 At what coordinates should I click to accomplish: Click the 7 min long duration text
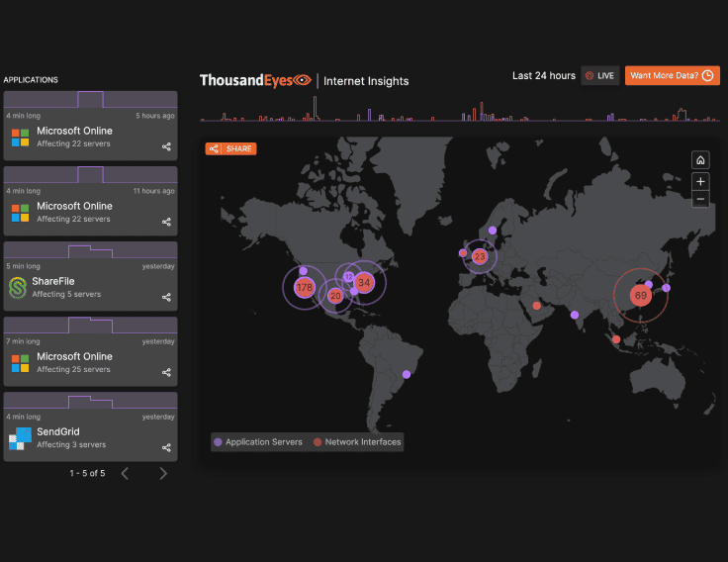pyautogui.click(x=23, y=341)
